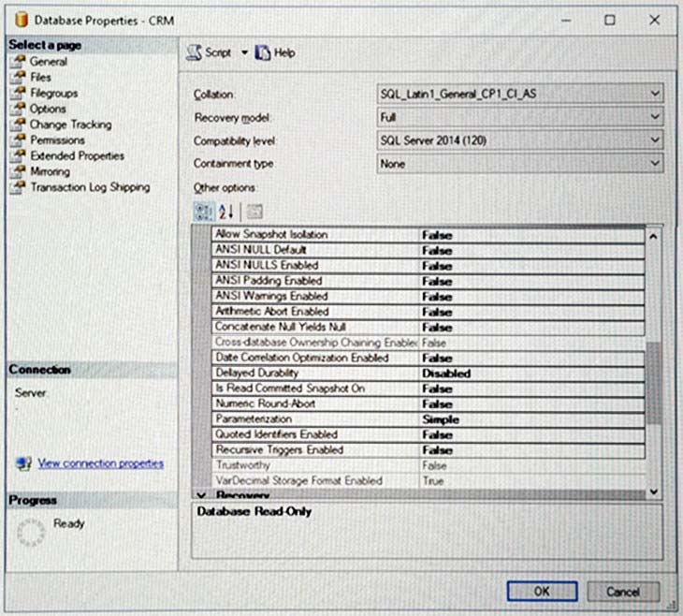Select Arithmetic Abort Enabled row
The width and height of the screenshot is (683, 616).
click(x=429, y=312)
